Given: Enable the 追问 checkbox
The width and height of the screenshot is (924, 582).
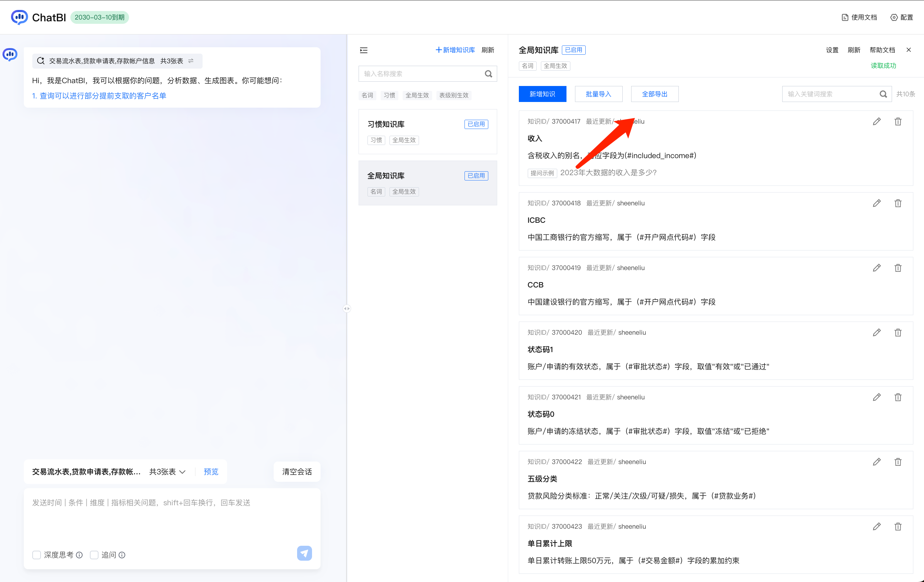Looking at the screenshot, I should tap(94, 555).
